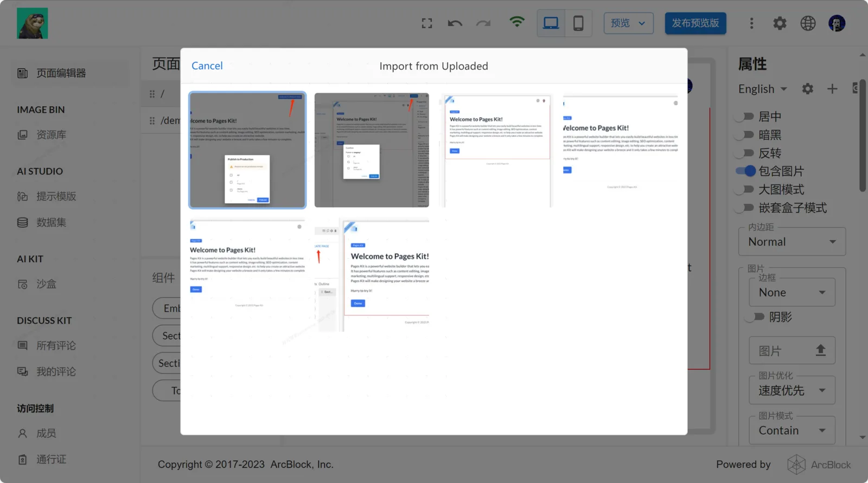Open 通行证 in the sidebar

pyautogui.click(x=71, y=459)
